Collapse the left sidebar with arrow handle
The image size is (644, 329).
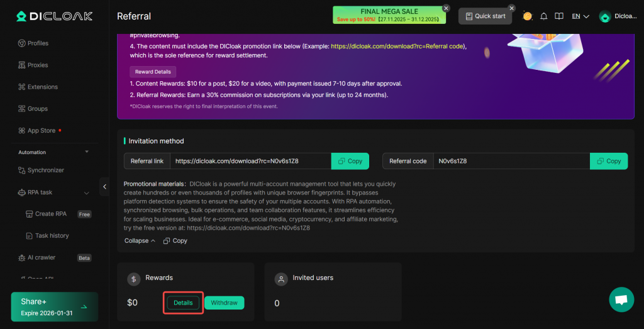pyautogui.click(x=104, y=186)
